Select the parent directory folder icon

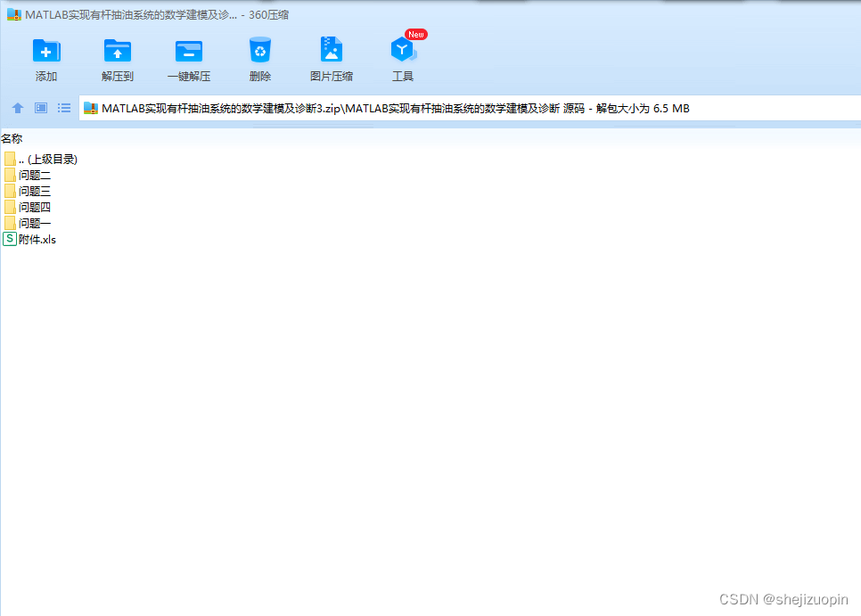pos(10,160)
